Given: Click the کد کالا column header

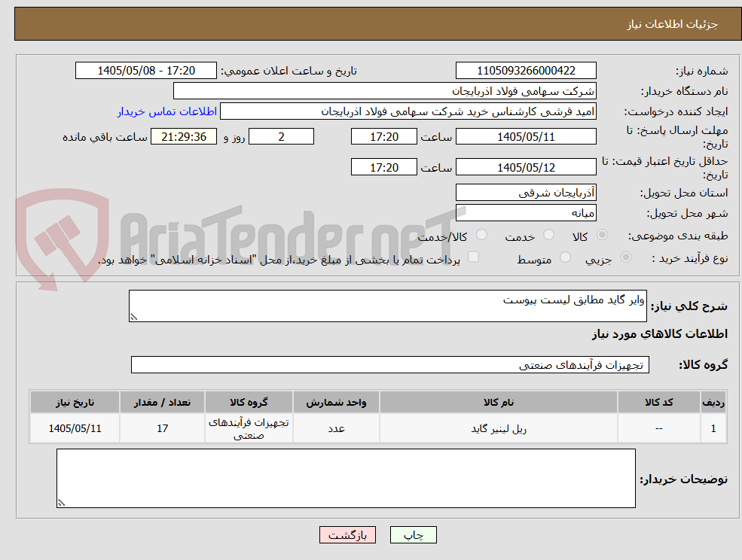Looking at the screenshot, I should pos(658,402).
